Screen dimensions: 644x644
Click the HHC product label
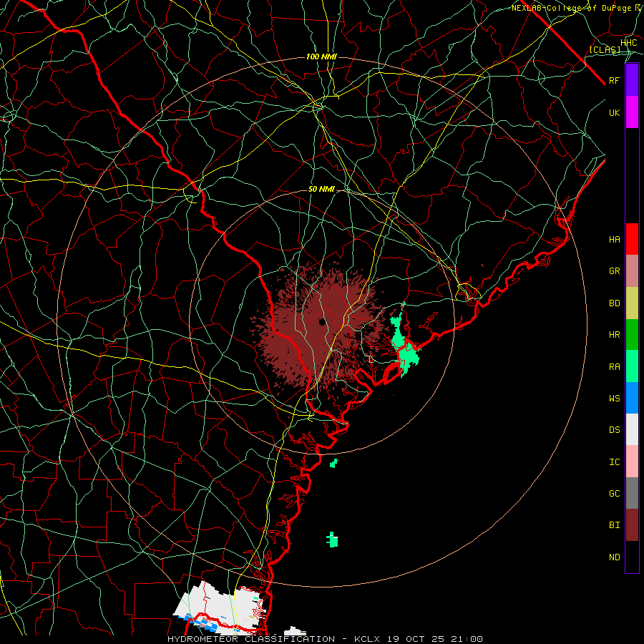point(629,43)
